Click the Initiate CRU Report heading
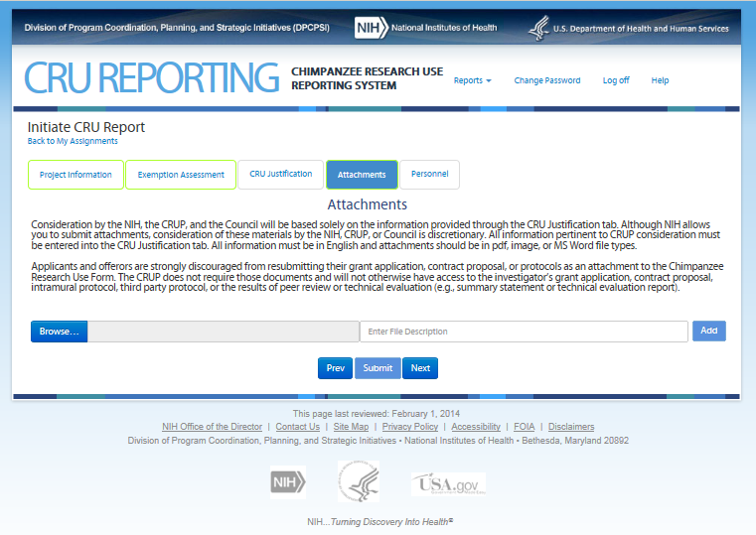The image size is (756, 535). [x=85, y=127]
